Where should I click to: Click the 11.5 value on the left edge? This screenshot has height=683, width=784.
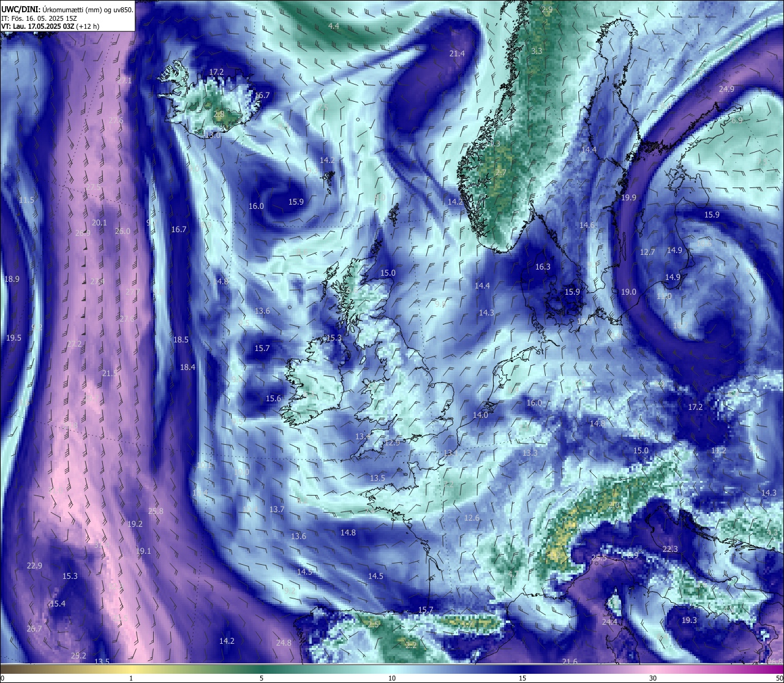point(26,200)
